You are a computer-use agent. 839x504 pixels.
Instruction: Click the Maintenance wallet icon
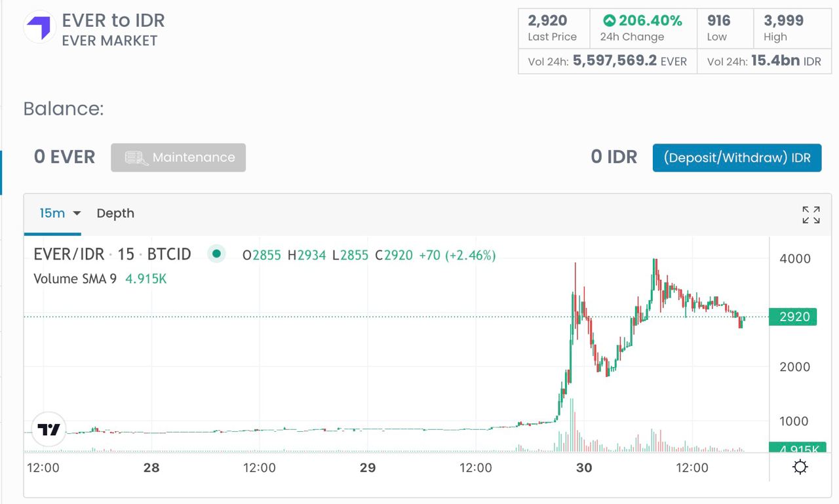136,158
